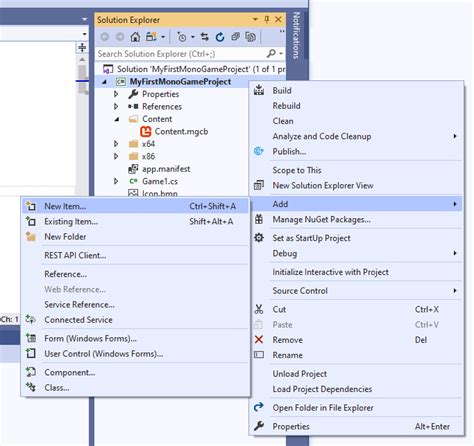Image resolution: width=474 pixels, height=446 pixels.
Task: Expand the x86 folder node
Action: pos(116,156)
